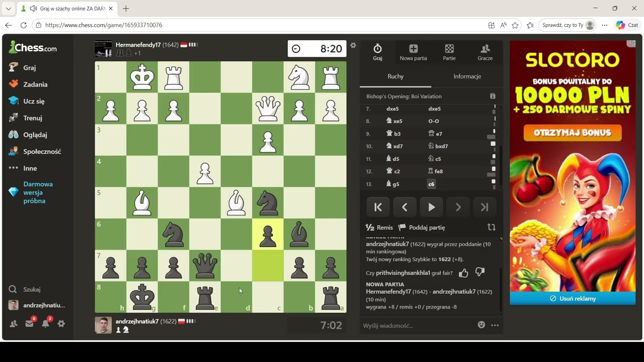Open Trenuj training section
644x362 pixels.
click(x=26, y=118)
